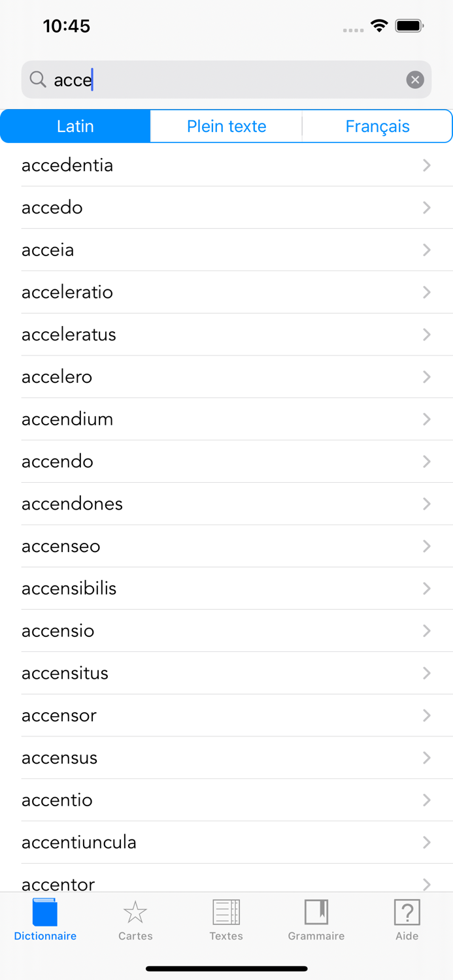This screenshot has width=453, height=980.
Task: Switch search mode to Plein texte
Action: tap(226, 126)
